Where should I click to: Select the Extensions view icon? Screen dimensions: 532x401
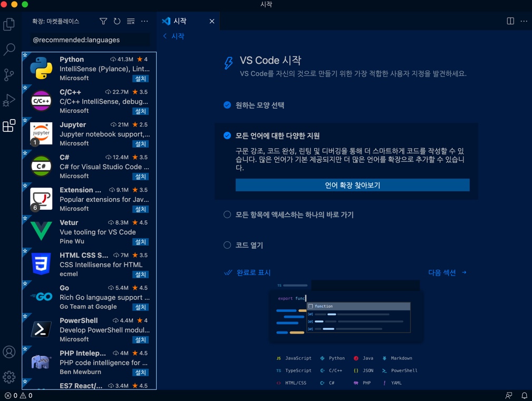(9, 125)
